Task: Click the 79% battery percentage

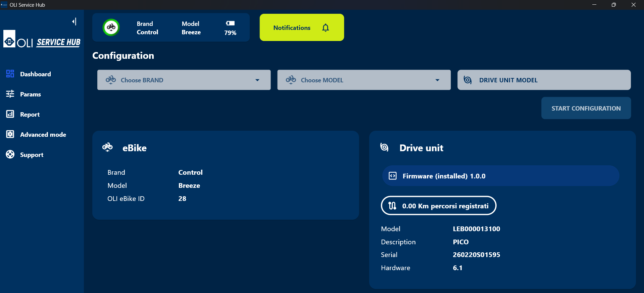Action: pyautogui.click(x=230, y=33)
